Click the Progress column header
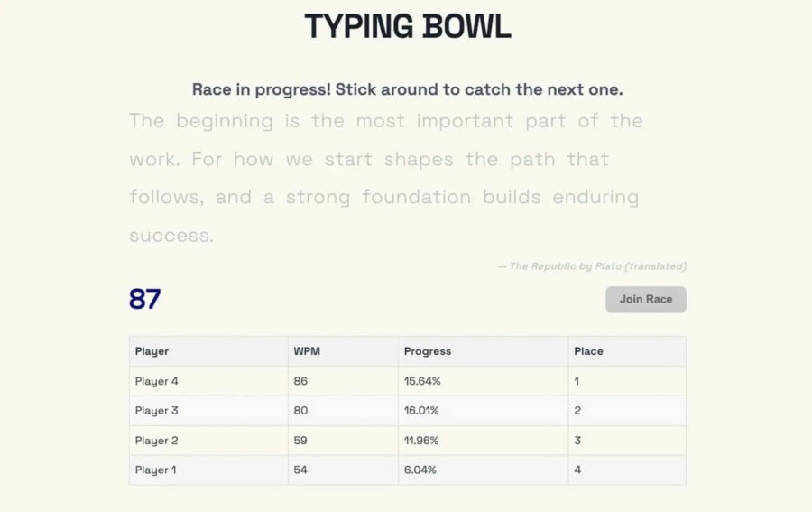Image resolution: width=812 pixels, height=512 pixels. point(428,351)
